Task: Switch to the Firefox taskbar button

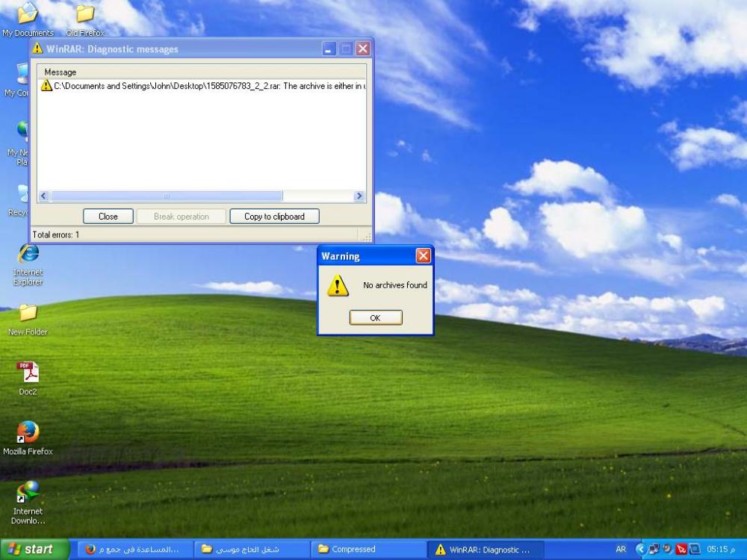Action: [134, 549]
